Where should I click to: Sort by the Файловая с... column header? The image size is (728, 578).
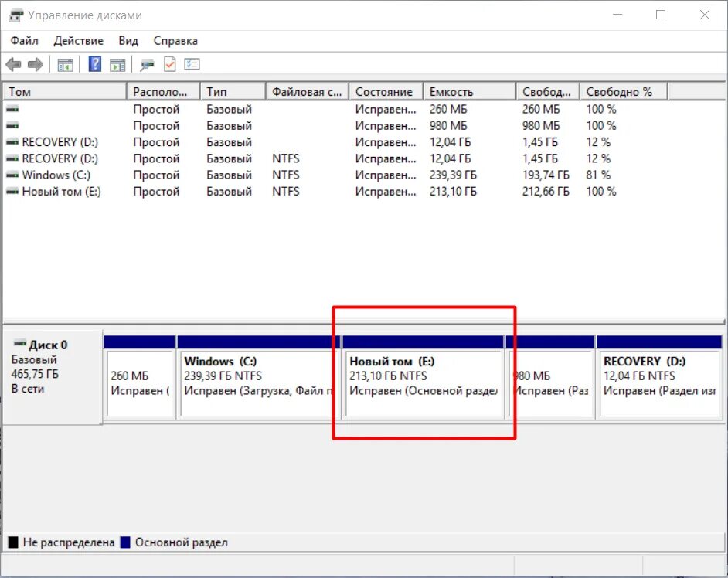tap(308, 91)
